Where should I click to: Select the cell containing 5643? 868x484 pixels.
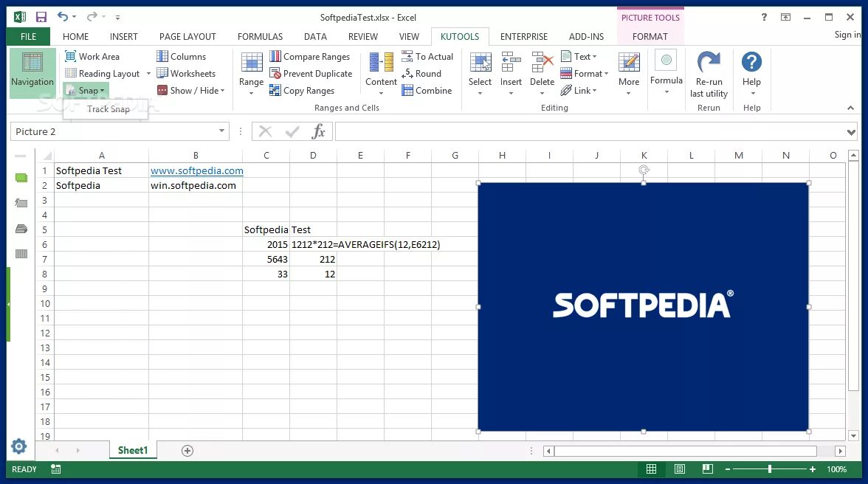[266, 259]
